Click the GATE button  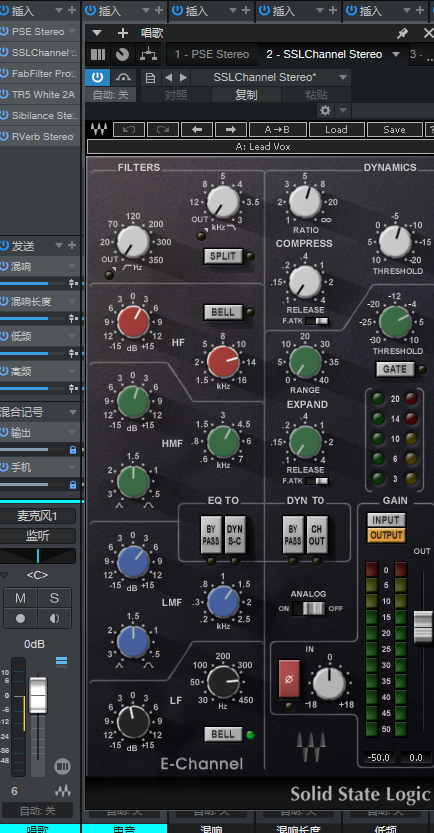(x=395, y=369)
